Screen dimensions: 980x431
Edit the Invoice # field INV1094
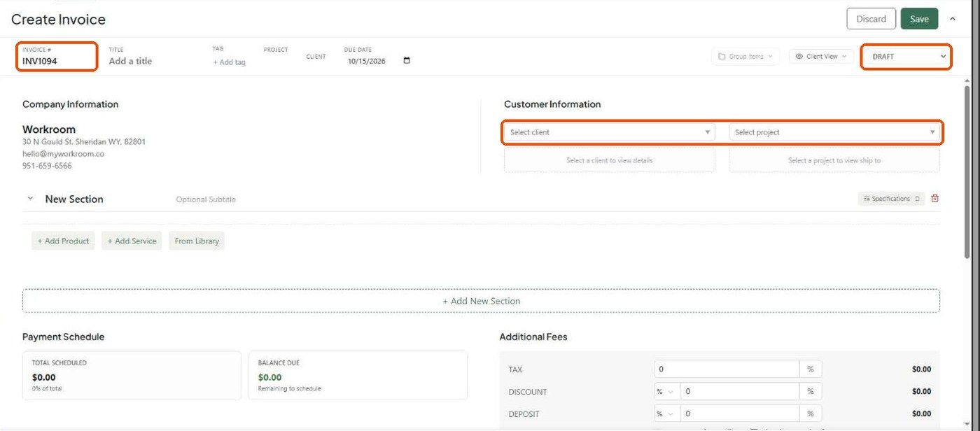coord(40,61)
